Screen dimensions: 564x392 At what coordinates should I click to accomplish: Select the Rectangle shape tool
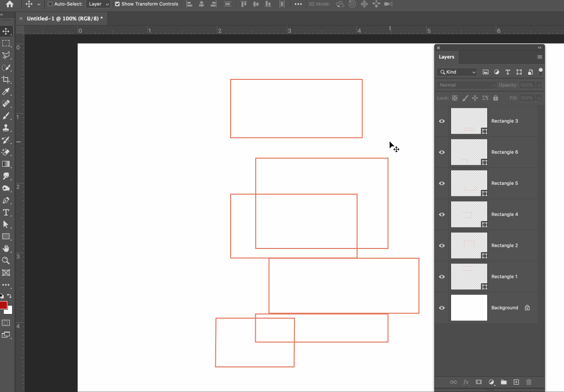[x=6, y=236]
